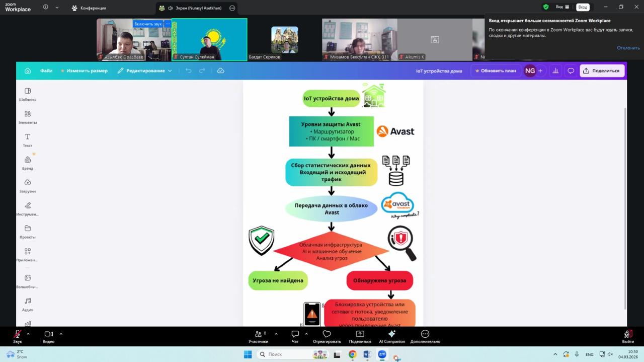Open the Изменить размер menu

click(x=85, y=71)
